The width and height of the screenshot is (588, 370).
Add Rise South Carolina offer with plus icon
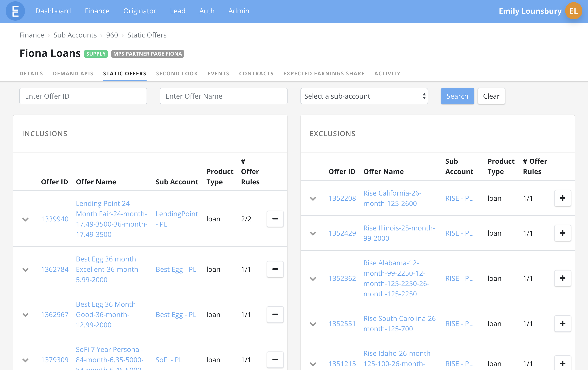tap(562, 323)
